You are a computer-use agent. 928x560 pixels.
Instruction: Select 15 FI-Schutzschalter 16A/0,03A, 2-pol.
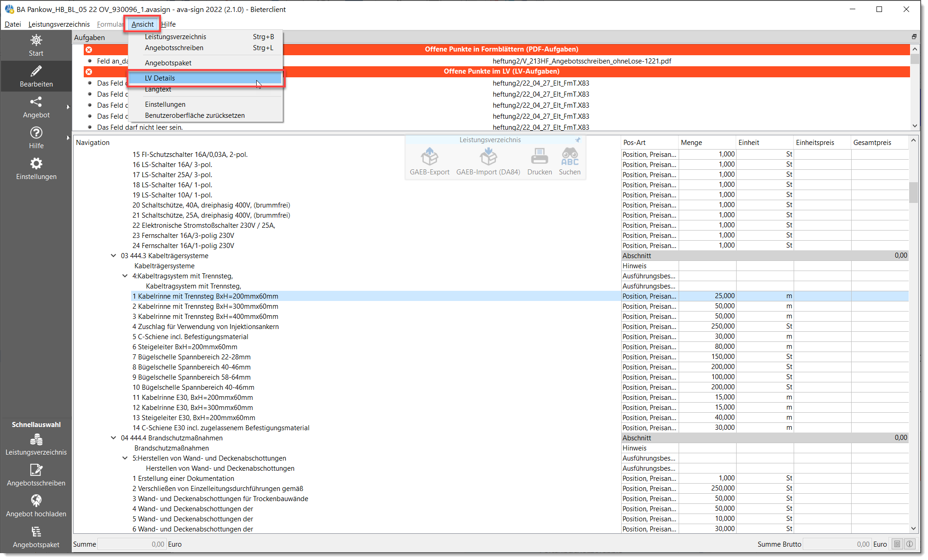pos(190,155)
